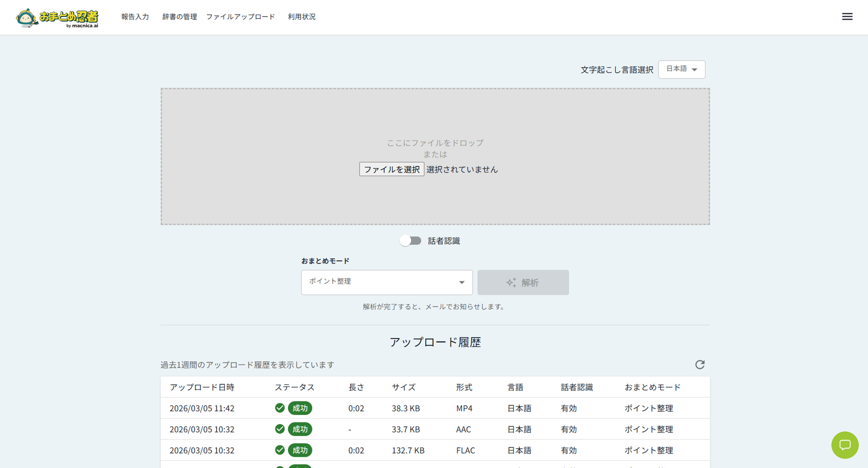Refresh the upload history list

click(700, 365)
